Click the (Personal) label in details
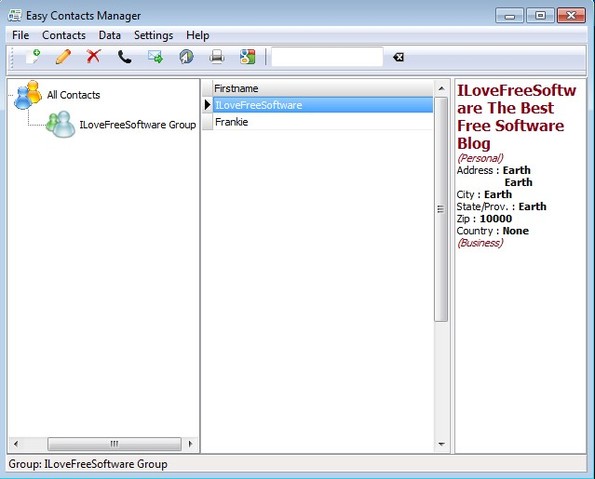Viewport: 595px width, 479px height. [x=480, y=158]
